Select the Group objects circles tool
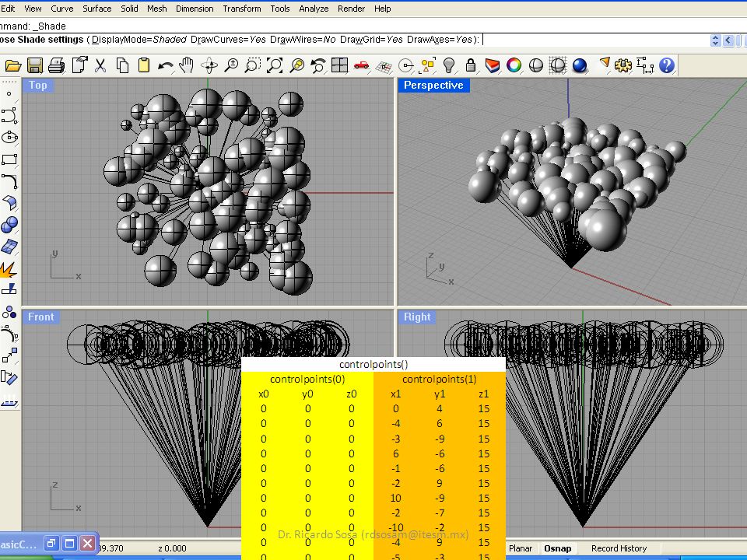 point(9,313)
